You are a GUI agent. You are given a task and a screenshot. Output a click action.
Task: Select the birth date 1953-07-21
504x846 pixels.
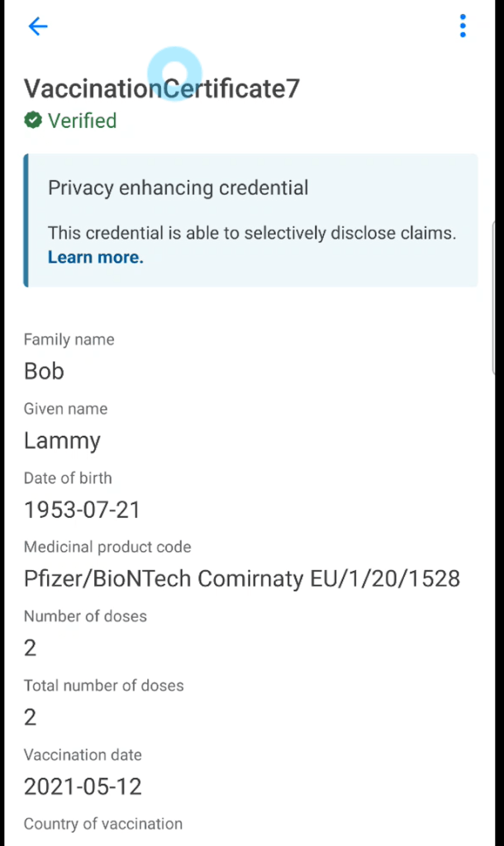tap(82, 510)
